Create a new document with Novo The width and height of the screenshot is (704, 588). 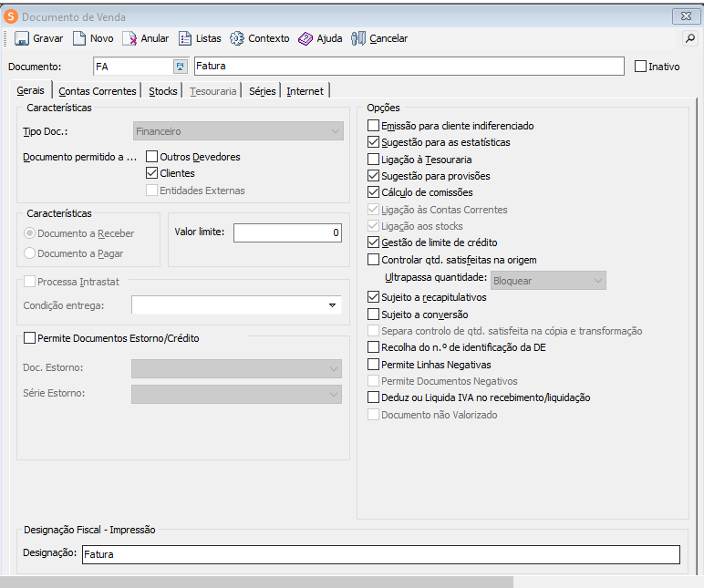(x=79, y=38)
